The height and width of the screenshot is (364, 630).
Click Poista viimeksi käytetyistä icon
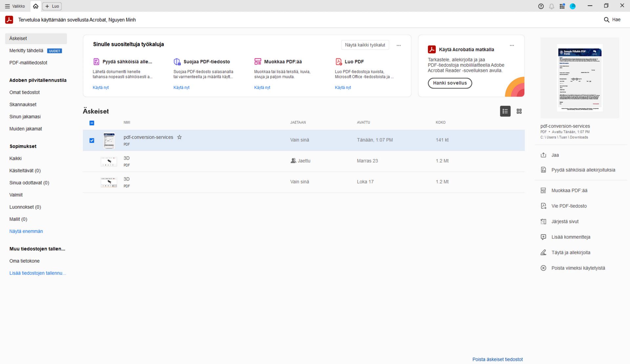[543, 268]
